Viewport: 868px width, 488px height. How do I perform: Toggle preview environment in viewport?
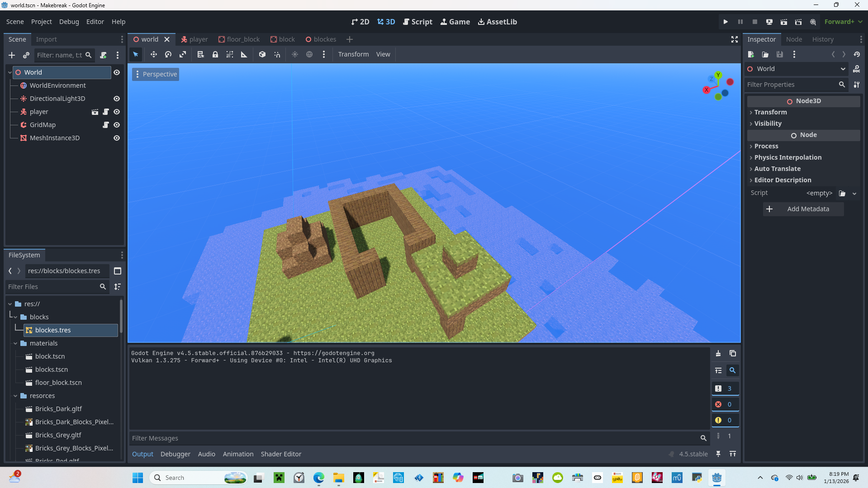[309, 54]
